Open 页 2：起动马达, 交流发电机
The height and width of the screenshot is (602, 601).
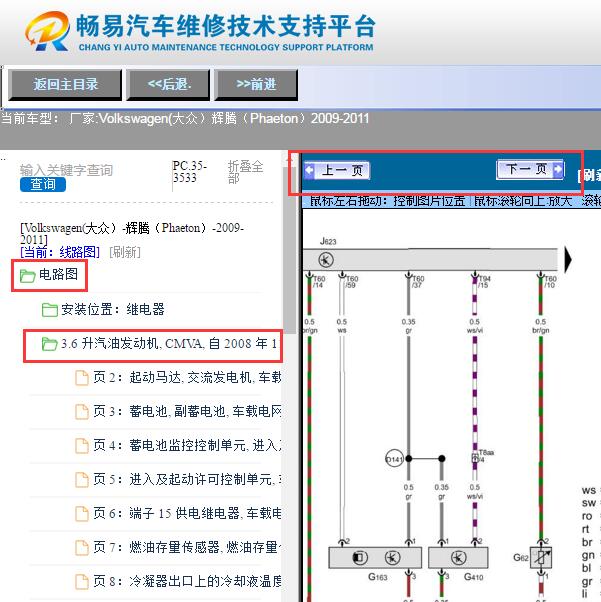[187, 377]
